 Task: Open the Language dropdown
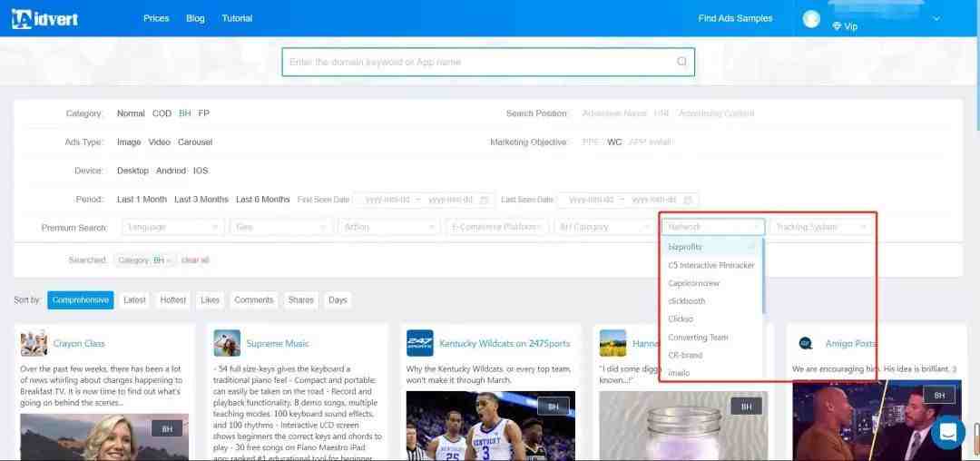point(172,228)
